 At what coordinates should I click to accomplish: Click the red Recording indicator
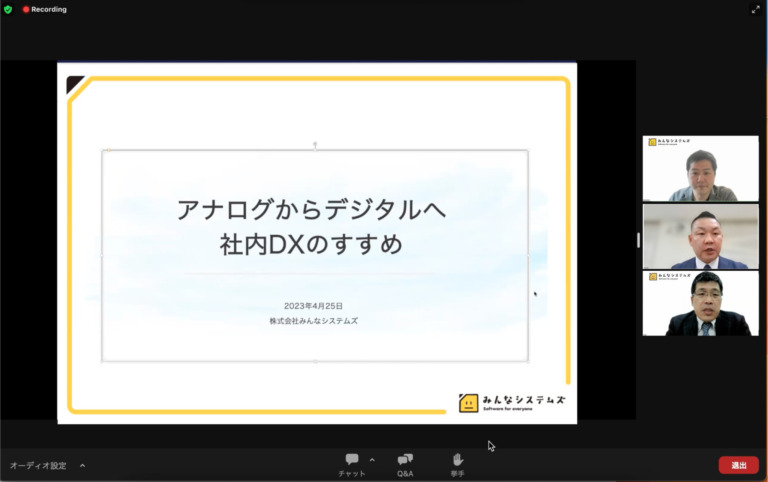[44, 9]
